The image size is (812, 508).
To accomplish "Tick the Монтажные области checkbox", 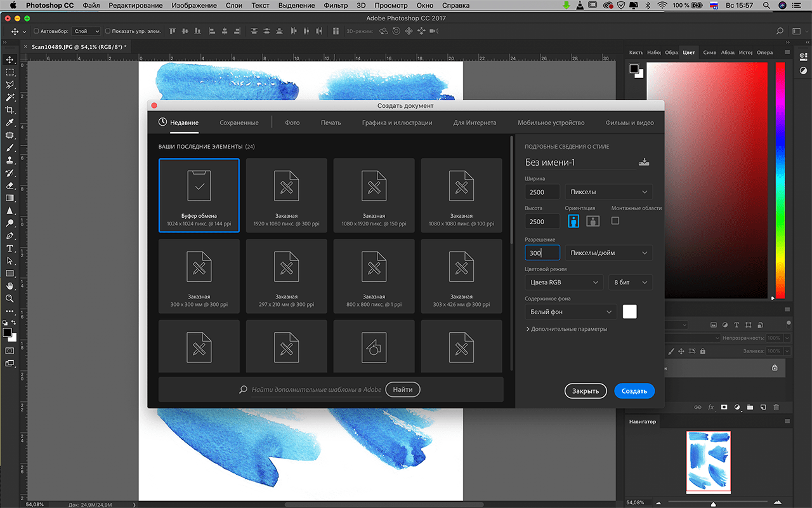I will (615, 221).
